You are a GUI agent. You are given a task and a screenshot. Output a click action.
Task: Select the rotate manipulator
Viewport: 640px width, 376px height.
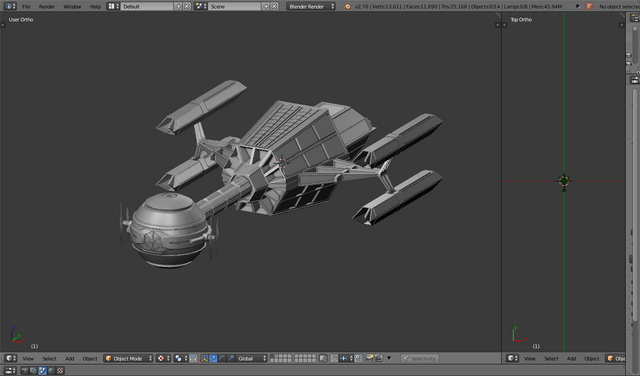pos(222,358)
